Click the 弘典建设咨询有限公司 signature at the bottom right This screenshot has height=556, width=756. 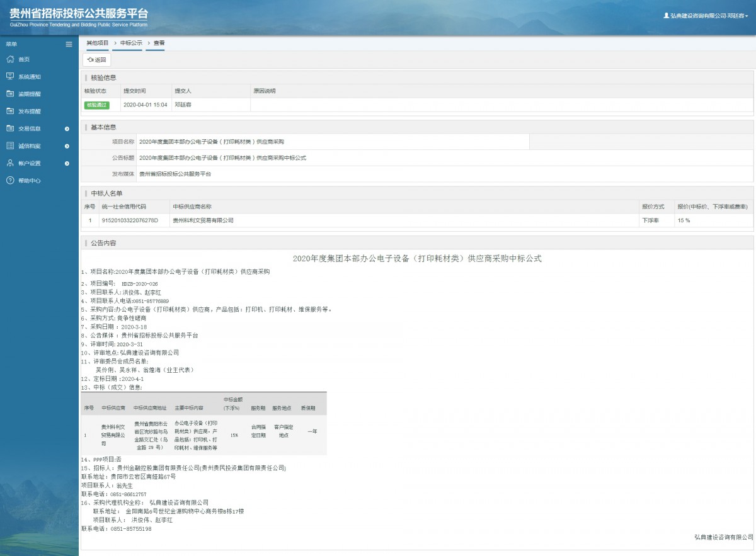723,537
